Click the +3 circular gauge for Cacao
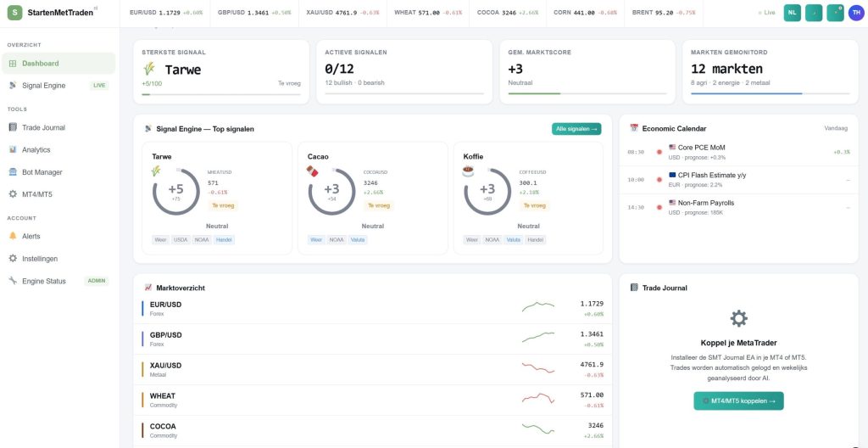This screenshot has height=448, width=868. [331, 191]
